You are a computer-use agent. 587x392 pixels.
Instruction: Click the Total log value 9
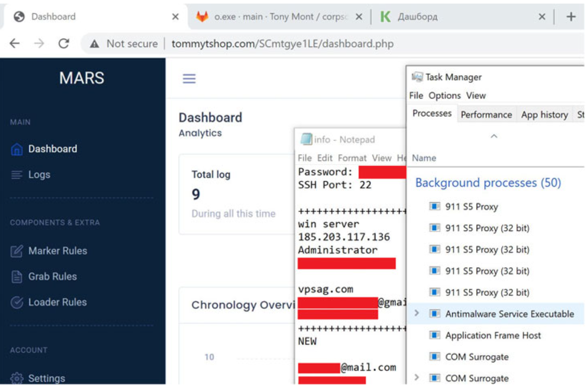[x=196, y=195]
